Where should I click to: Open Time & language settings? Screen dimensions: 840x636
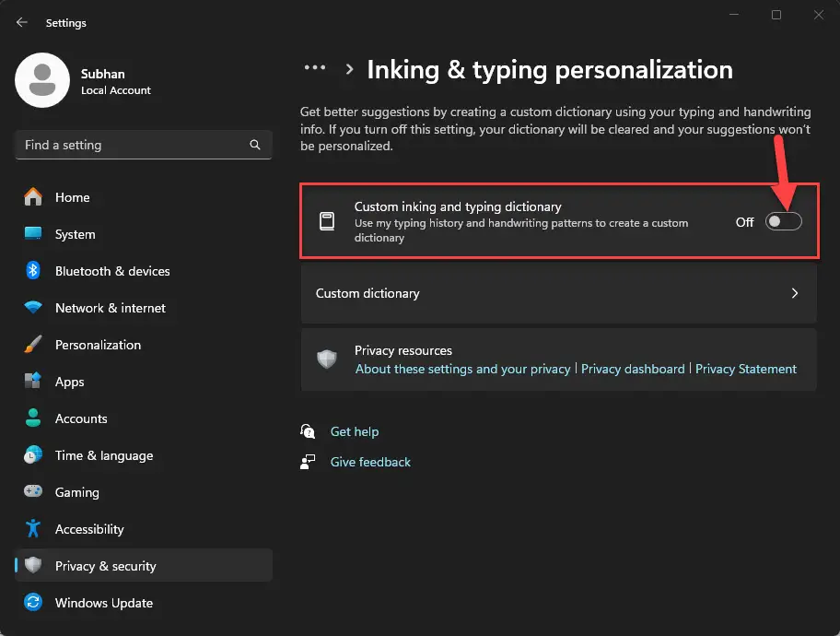click(x=143, y=455)
